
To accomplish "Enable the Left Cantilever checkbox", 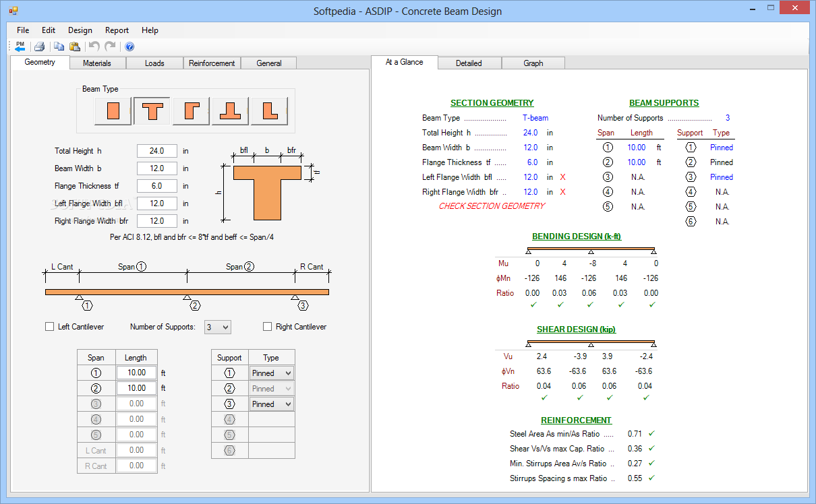I will (49, 327).
